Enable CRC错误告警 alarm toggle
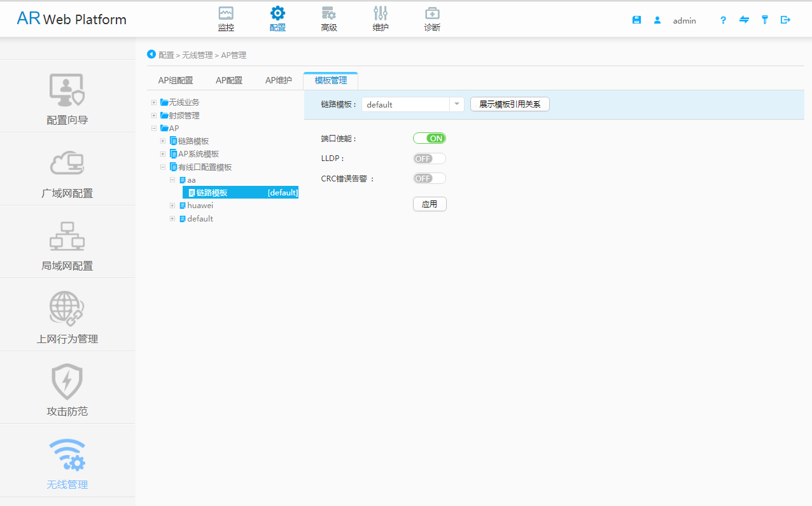812x506 pixels. click(x=429, y=178)
